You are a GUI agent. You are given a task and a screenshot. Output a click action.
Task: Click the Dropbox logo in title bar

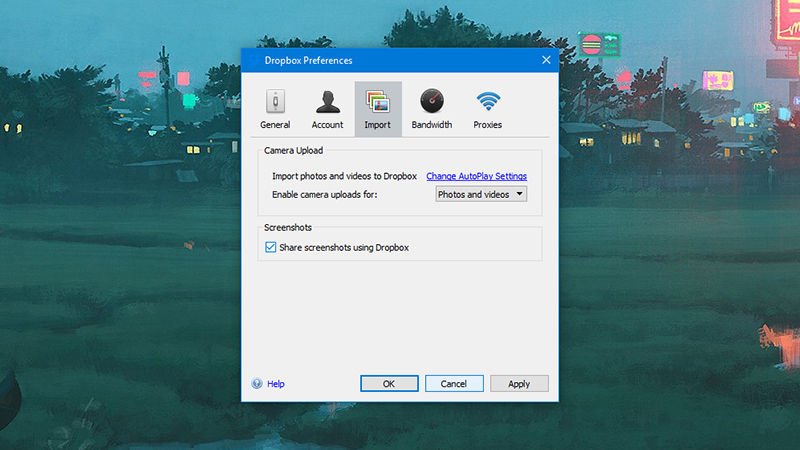click(253, 60)
